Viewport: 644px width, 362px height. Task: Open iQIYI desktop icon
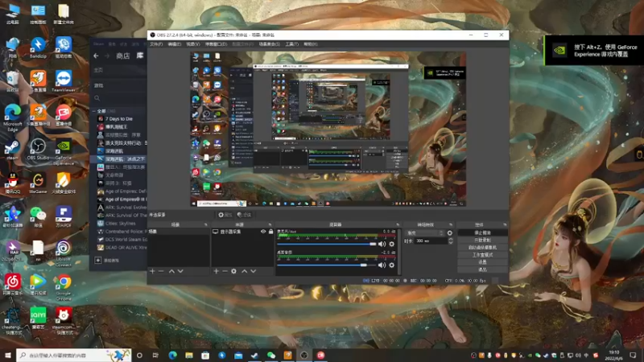pos(38,319)
